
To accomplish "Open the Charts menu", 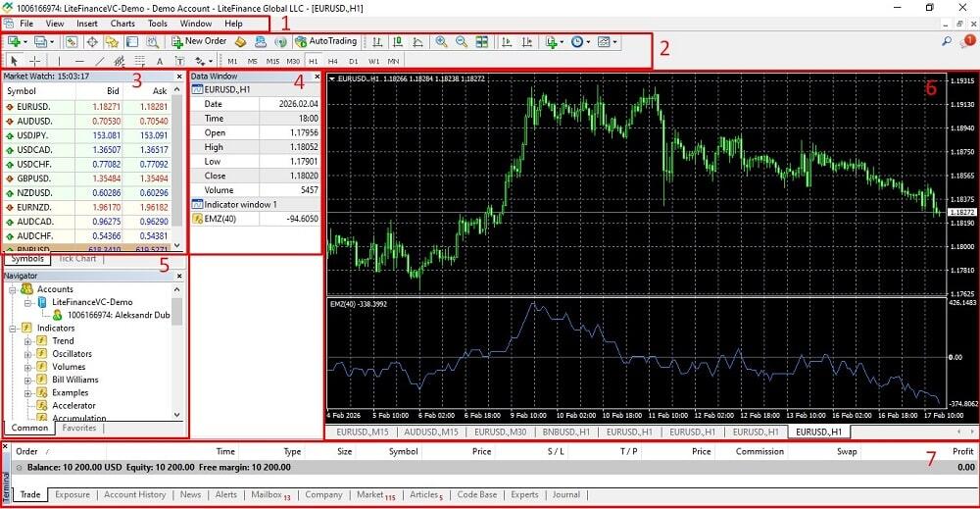I will click(122, 23).
